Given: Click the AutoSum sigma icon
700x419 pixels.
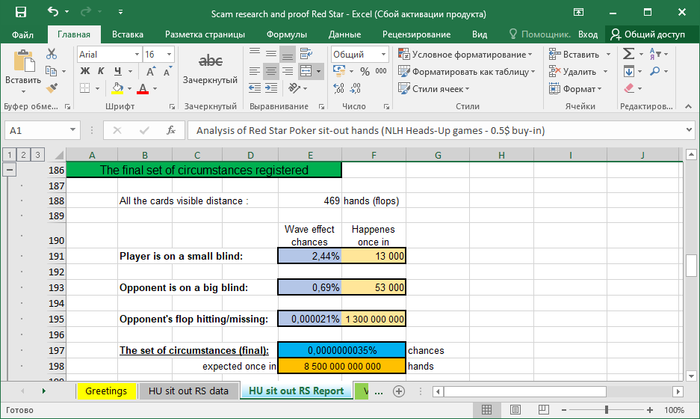Looking at the screenshot, I should tap(629, 54).
